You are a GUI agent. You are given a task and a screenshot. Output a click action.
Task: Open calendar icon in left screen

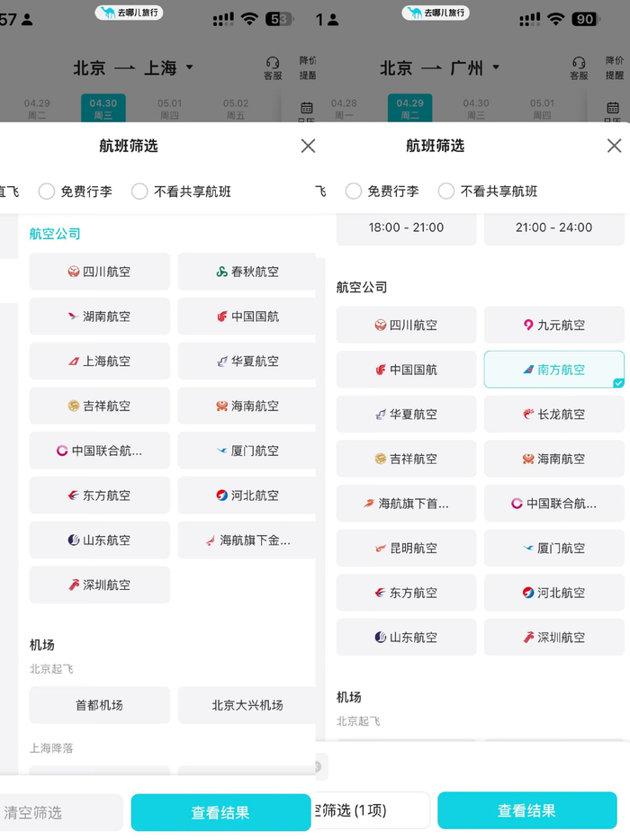[307, 108]
